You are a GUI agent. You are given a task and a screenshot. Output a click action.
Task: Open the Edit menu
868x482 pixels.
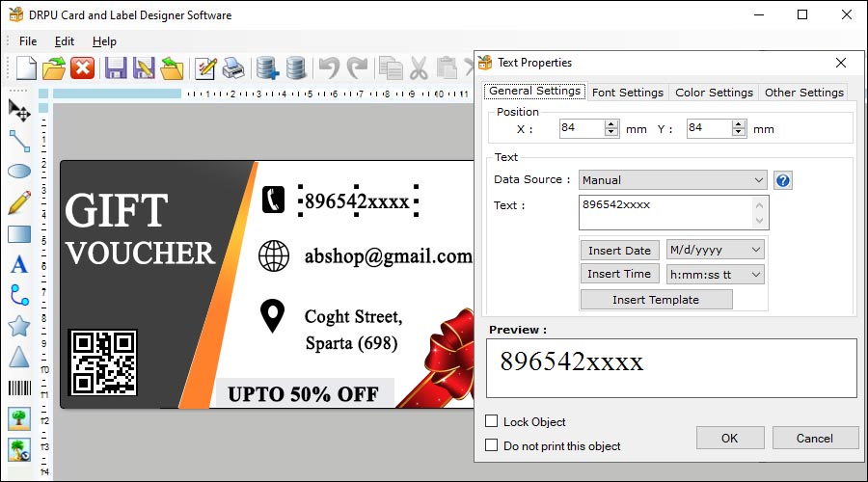pyautogui.click(x=65, y=41)
